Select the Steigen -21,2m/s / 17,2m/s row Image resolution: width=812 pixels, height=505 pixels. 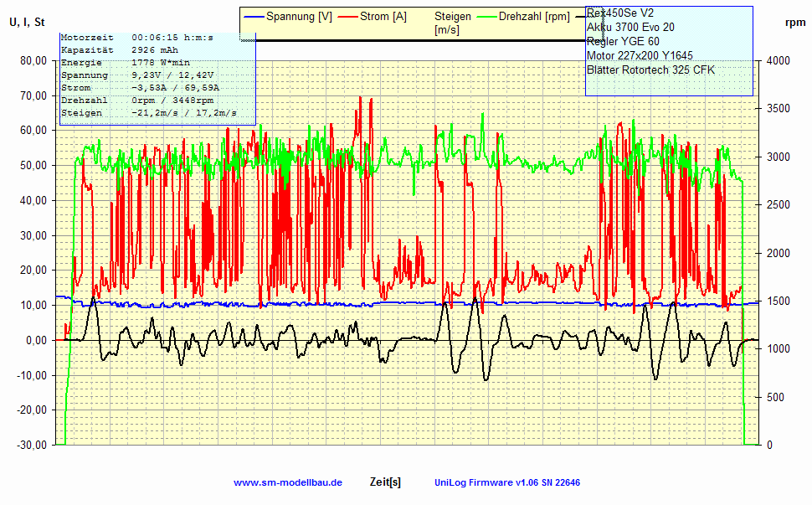[x=149, y=113]
